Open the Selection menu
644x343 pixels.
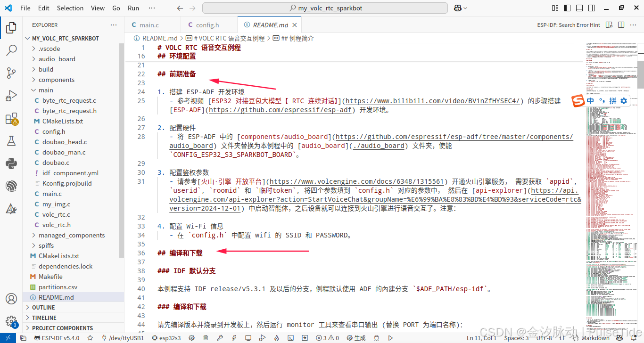70,8
